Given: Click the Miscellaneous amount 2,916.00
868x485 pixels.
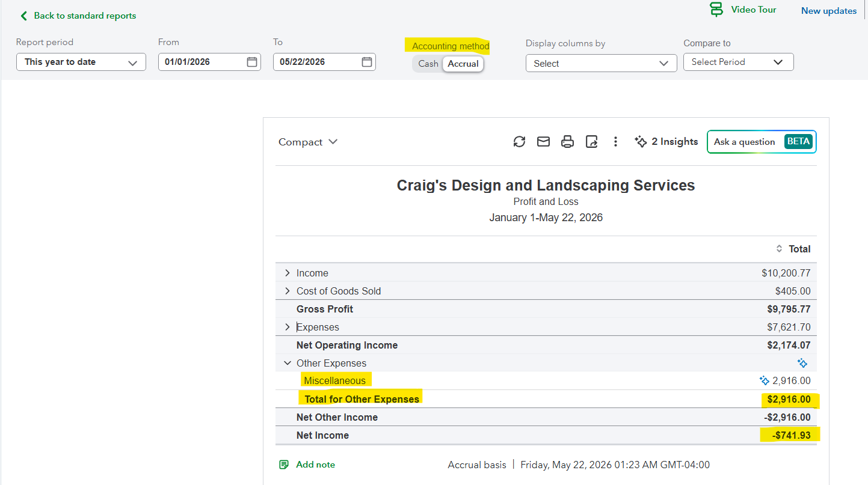Looking at the screenshot, I should point(792,380).
